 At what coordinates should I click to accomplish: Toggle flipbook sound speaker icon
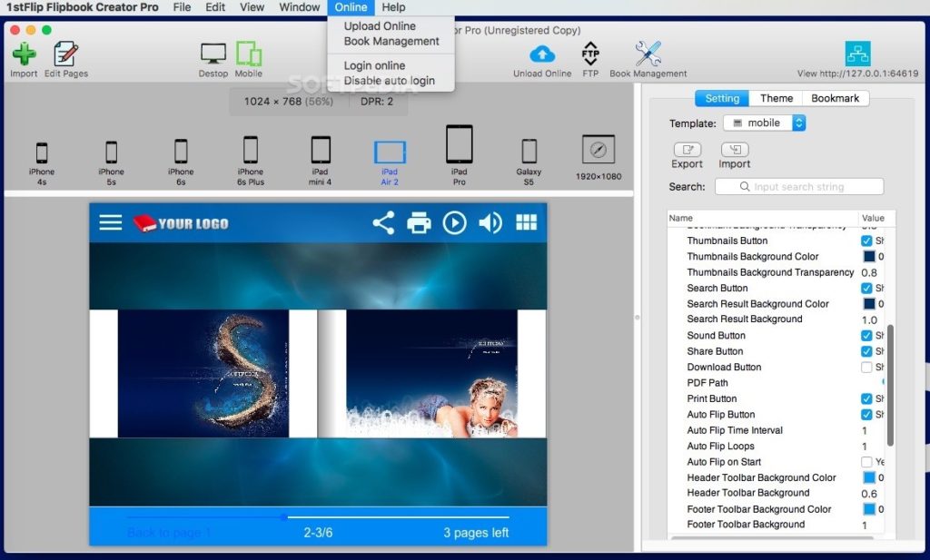coord(490,222)
